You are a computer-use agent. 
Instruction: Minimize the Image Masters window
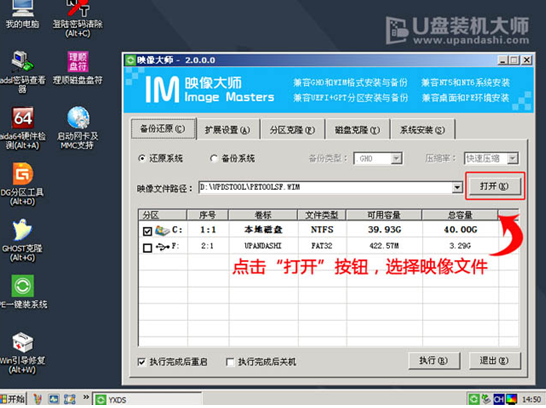point(502,60)
